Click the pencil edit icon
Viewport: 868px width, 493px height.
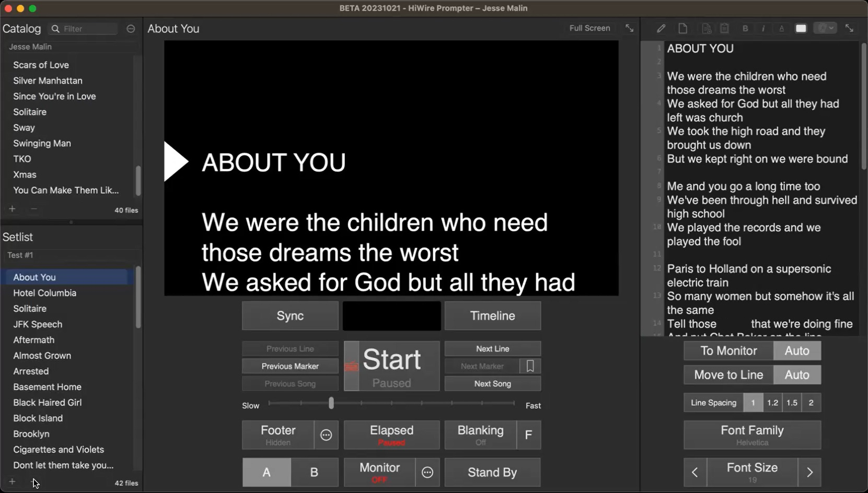coord(661,28)
